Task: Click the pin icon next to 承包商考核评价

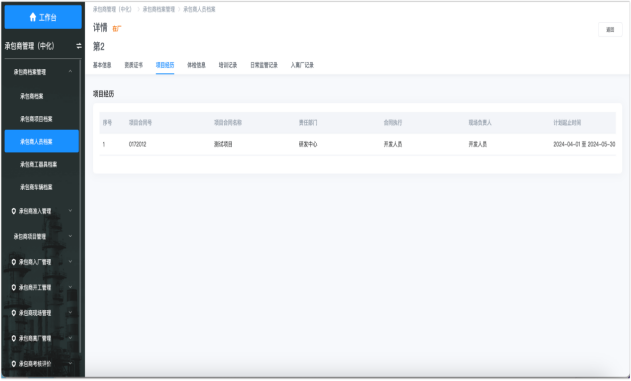Action: click(x=14, y=364)
